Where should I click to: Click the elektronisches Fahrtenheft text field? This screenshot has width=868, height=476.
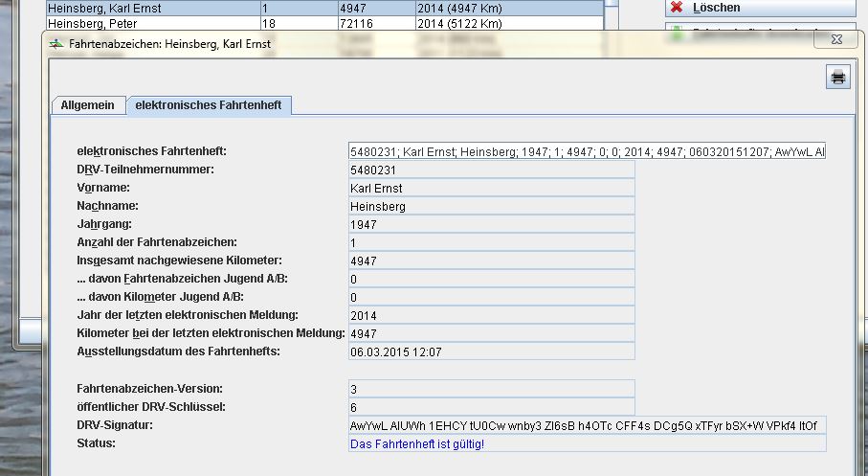(x=588, y=151)
